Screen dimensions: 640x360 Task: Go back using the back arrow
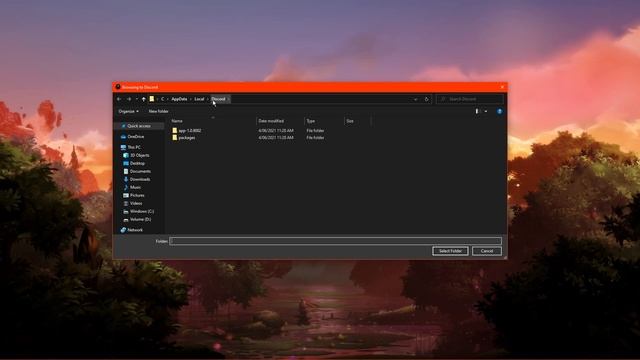(119, 99)
